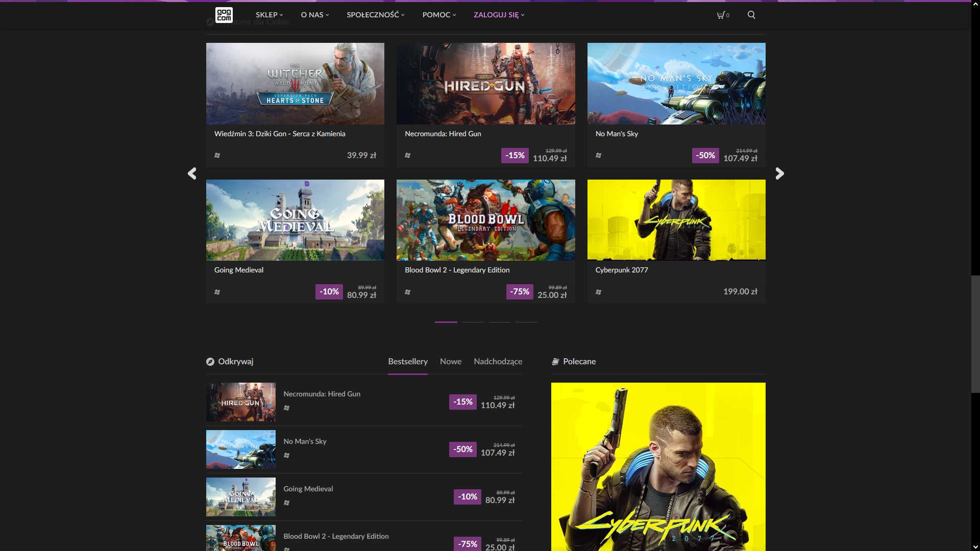Click the Odkrywaj compass icon
Image resolution: width=980 pixels, height=551 pixels.
[x=210, y=362]
